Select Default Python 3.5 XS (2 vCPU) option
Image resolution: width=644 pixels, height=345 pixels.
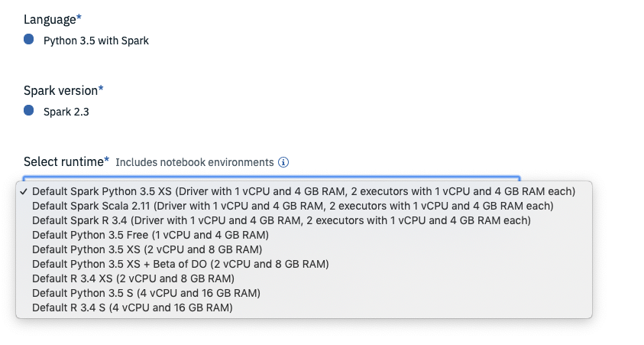point(304,249)
